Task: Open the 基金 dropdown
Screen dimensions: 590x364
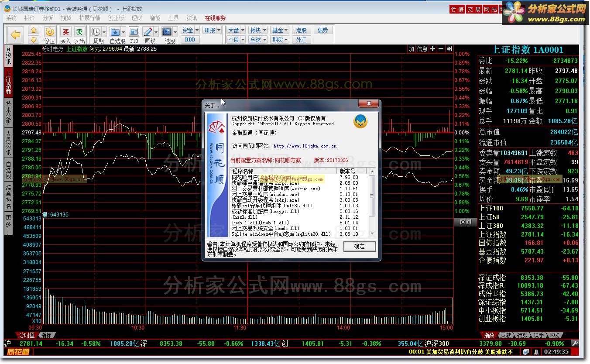Action: tap(280, 30)
